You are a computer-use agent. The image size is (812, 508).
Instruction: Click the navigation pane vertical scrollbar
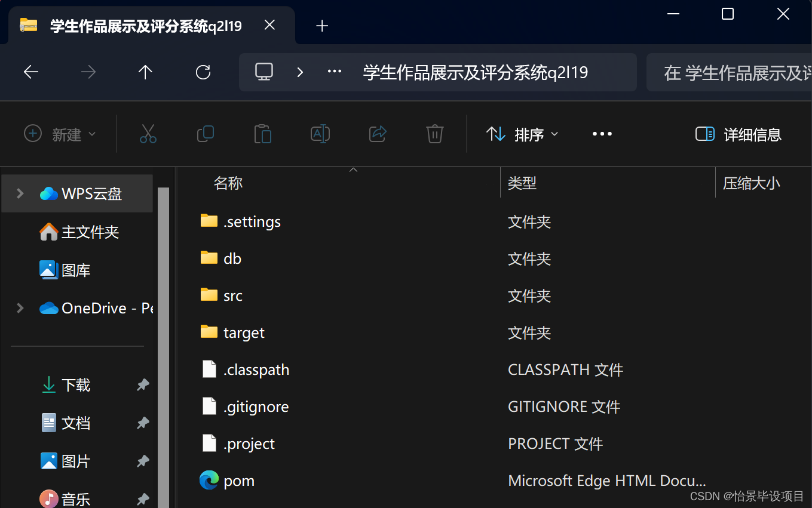click(163, 347)
